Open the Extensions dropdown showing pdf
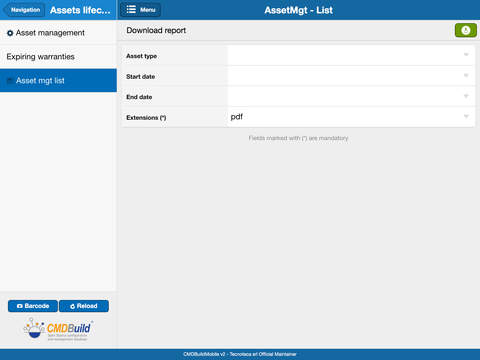 (x=351, y=117)
